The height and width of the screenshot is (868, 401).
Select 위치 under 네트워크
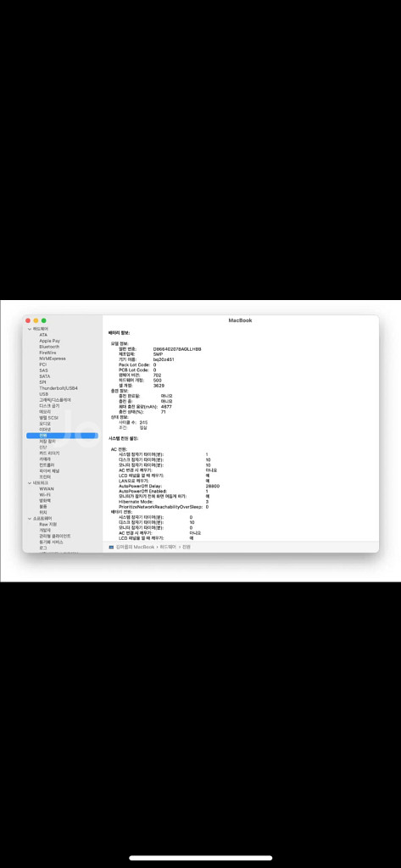coord(42,512)
